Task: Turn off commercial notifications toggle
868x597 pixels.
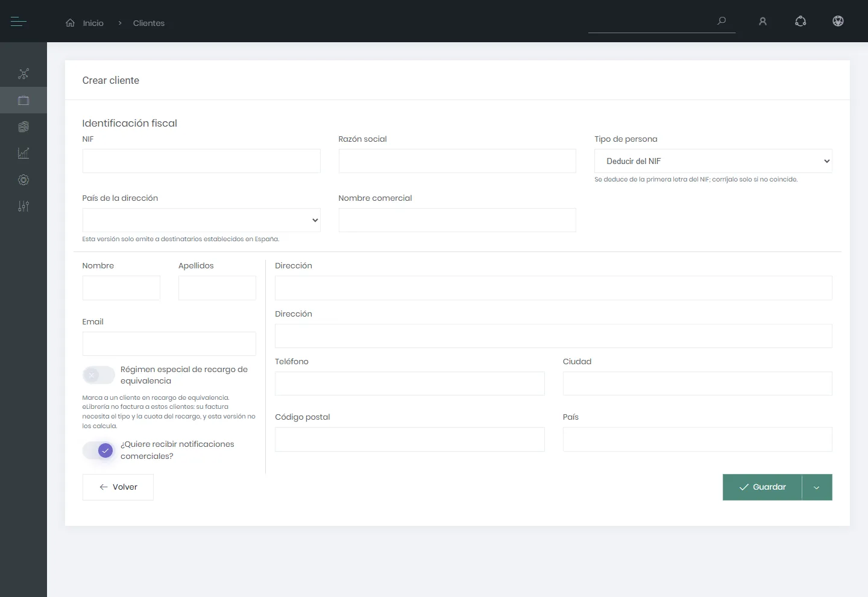Action: coord(98,450)
